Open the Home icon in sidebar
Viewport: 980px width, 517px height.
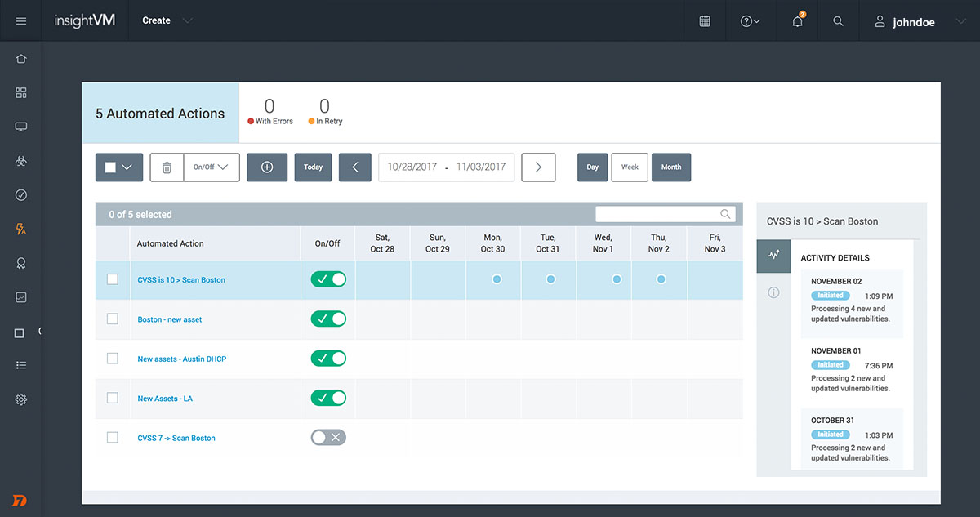click(21, 59)
